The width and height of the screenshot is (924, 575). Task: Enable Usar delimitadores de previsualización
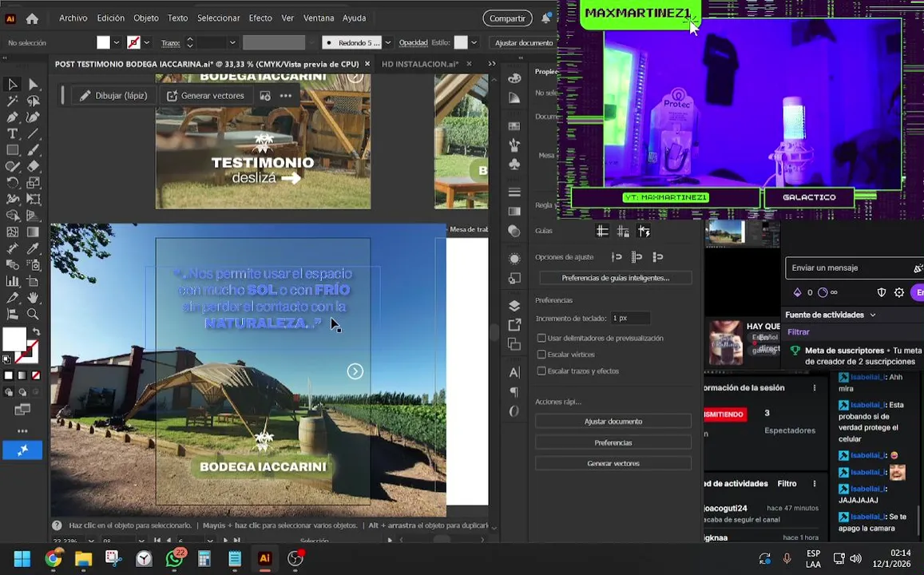(x=541, y=338)
